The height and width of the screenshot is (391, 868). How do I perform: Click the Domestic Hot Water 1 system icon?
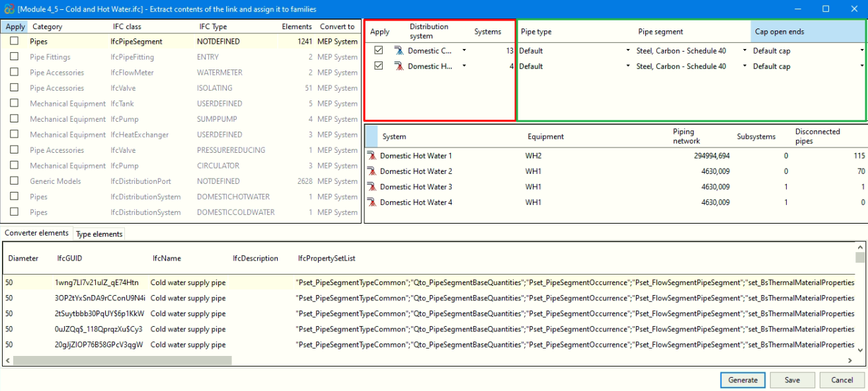click(372, 156)
